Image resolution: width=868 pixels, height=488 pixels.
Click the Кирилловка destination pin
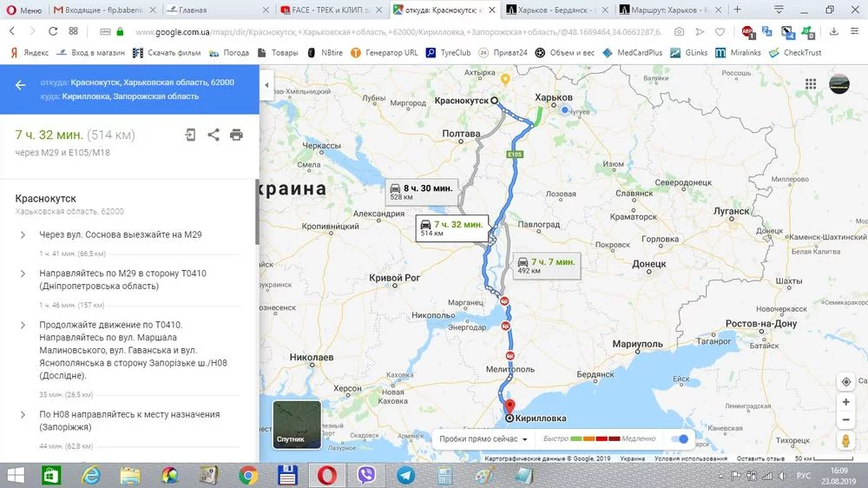510,408
